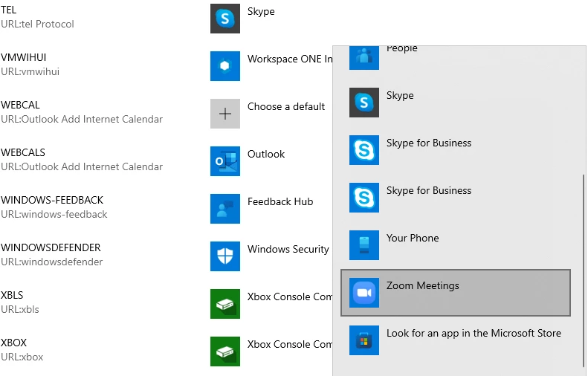Screen dimensions: 588x376
Task: Click WEBCAL's Outlook Add Internet Calendar description
Action: [82, 120]
